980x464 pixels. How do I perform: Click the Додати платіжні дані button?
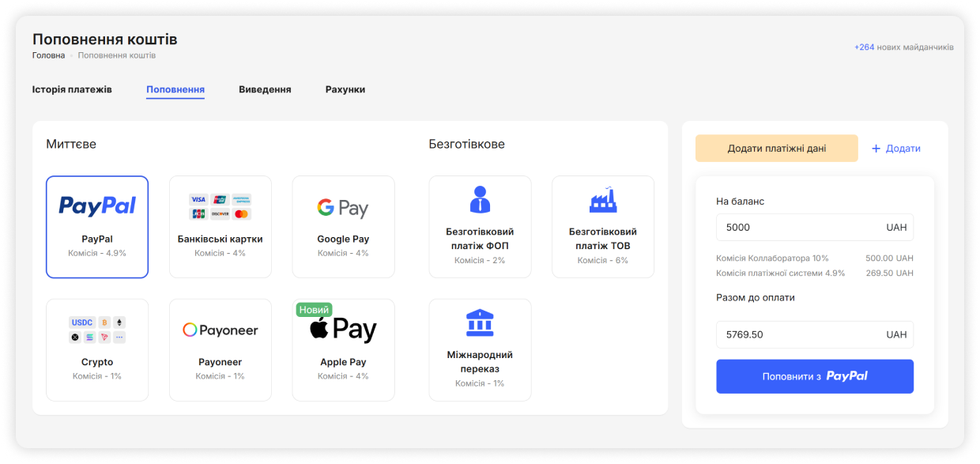pyautogui.click(x=777, y=149)
